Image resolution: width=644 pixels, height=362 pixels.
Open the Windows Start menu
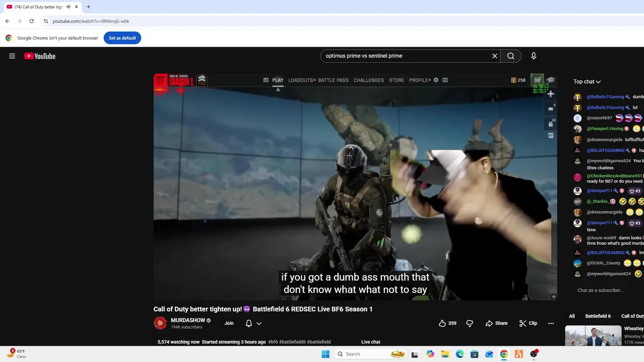pos(326,354)
